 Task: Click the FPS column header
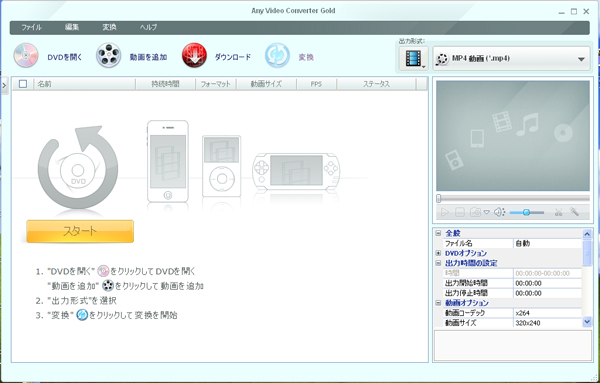click(x=316, y=84)
